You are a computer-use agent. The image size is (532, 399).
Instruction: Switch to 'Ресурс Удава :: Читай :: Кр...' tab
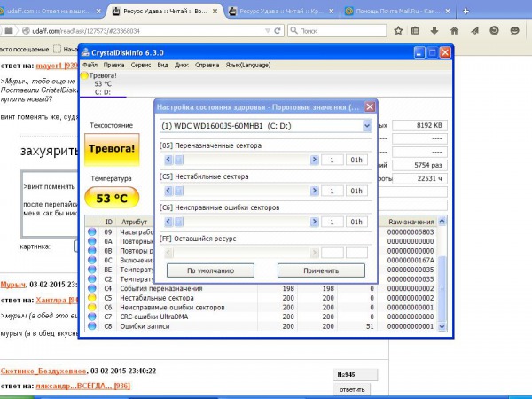[282, 12]
